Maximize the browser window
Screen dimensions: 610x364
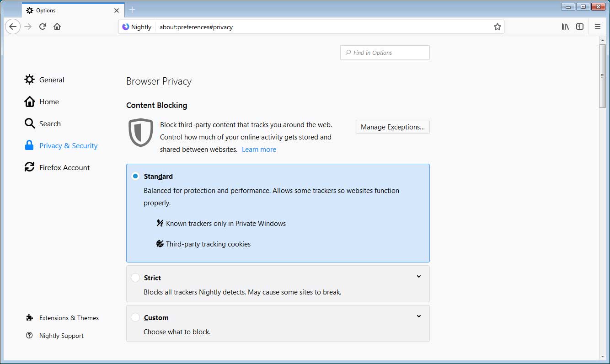click(x=583, y=6)
